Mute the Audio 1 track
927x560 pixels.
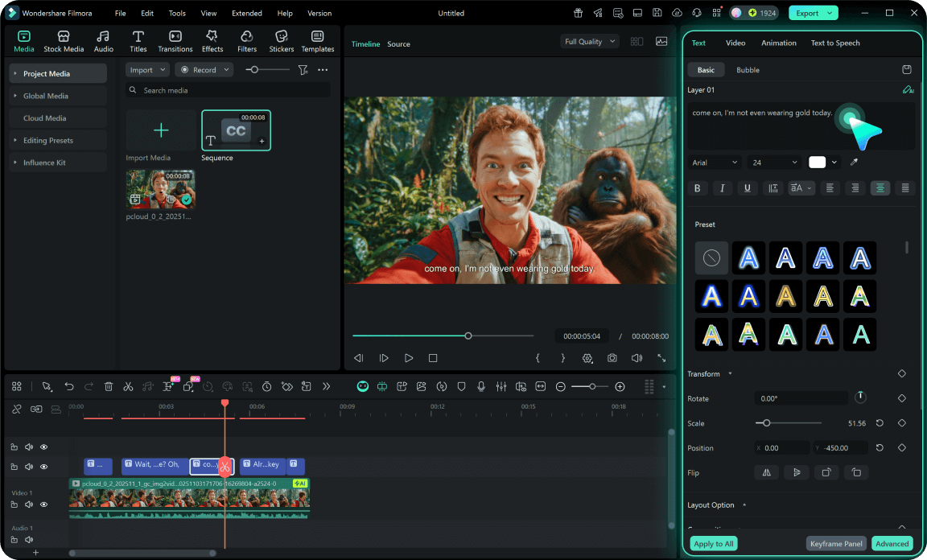coord(29,540)
